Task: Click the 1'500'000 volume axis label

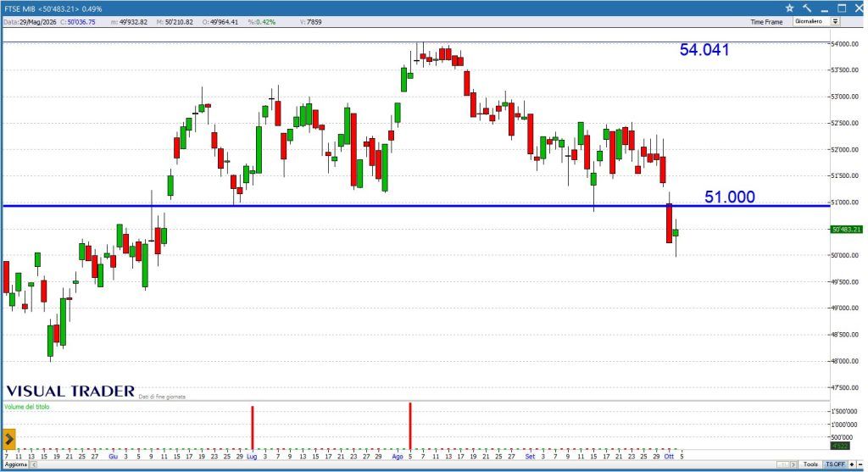Action: tap(846, 411)
